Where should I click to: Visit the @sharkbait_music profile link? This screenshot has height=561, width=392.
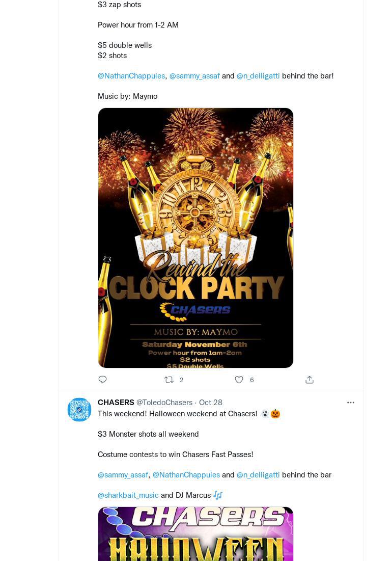pos(128,495)
